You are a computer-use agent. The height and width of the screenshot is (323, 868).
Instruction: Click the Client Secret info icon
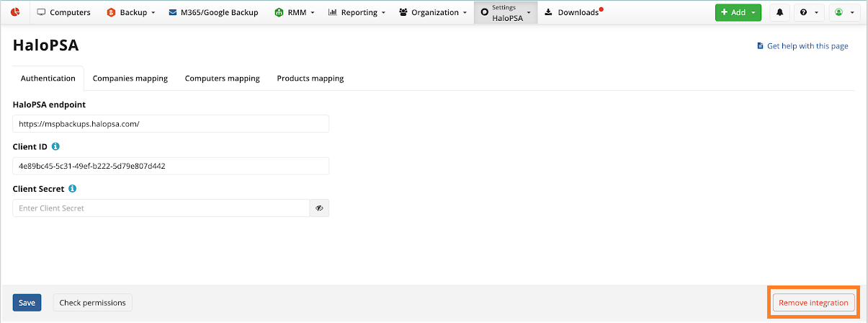pos(73,189)
